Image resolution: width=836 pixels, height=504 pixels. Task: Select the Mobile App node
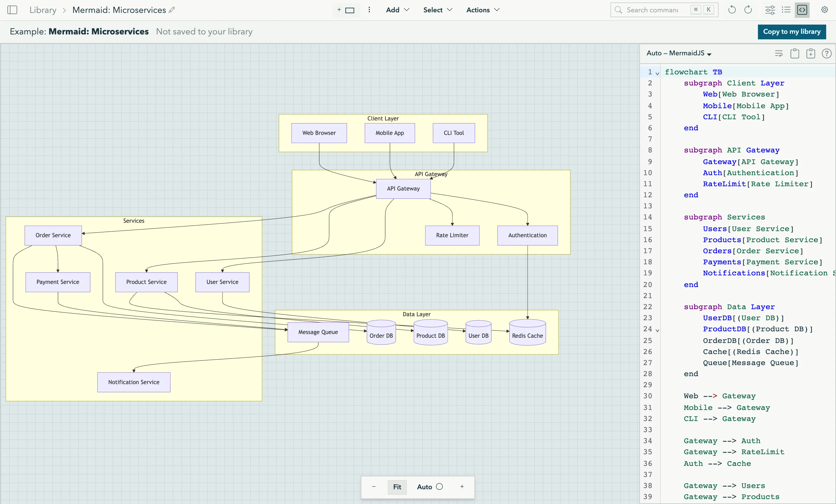point(389,133)
